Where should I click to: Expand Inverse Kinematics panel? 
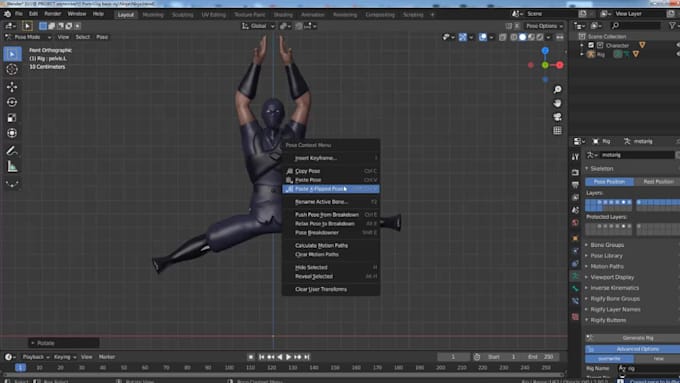point(615,288)
